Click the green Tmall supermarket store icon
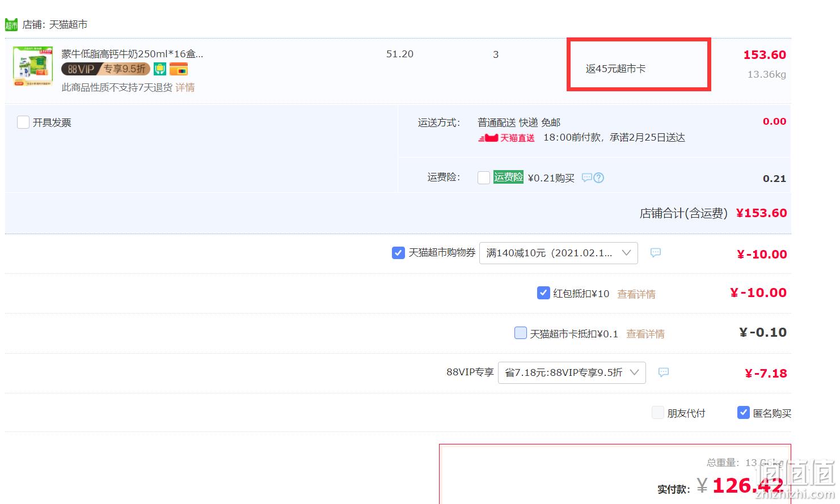This screenshot has height=504, width=840. tap(11, 24)
